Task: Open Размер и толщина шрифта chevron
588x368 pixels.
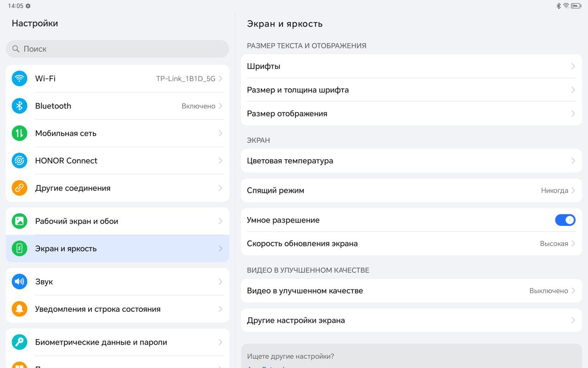Action: click(573, 90)
